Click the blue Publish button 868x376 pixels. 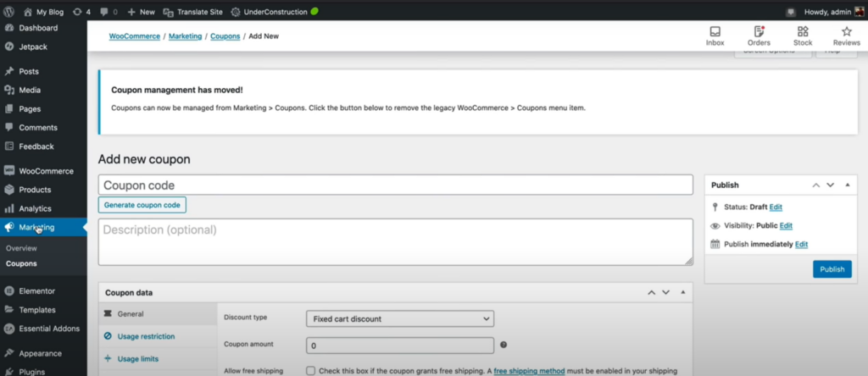(832, 269)
